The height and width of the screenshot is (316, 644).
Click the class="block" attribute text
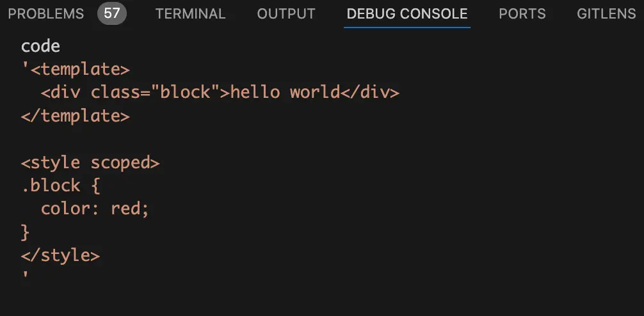(x=151, y=92)
